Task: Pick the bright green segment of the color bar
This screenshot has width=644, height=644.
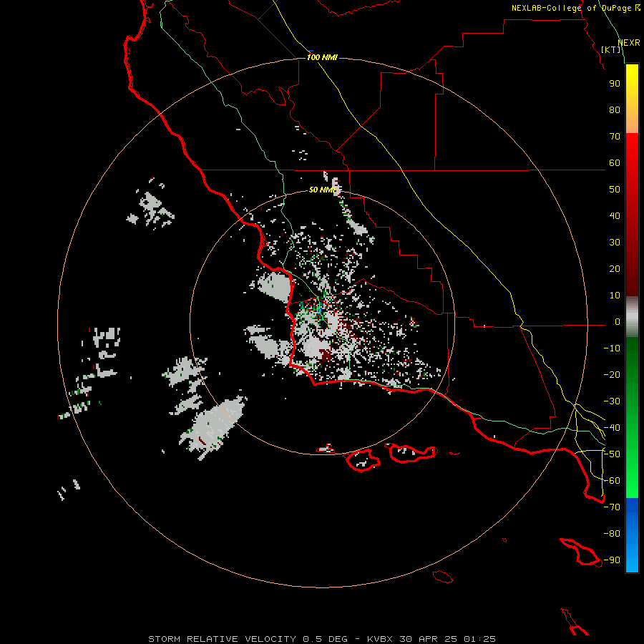Action: point(632,464)
